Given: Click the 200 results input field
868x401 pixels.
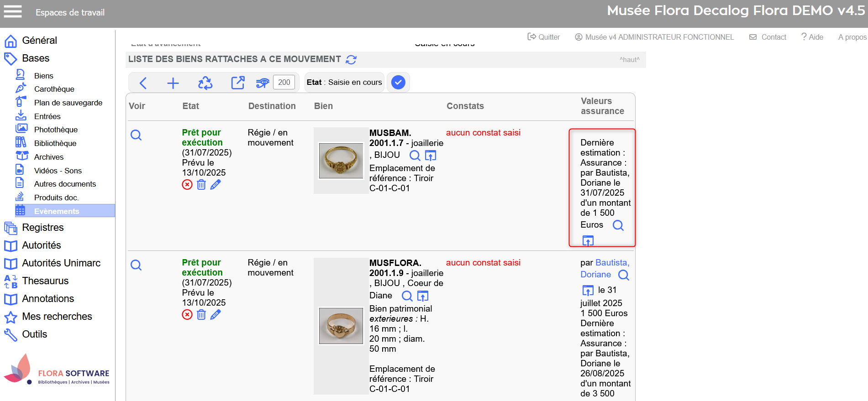Looking at the screenshot, I should (x=284, y=83).
